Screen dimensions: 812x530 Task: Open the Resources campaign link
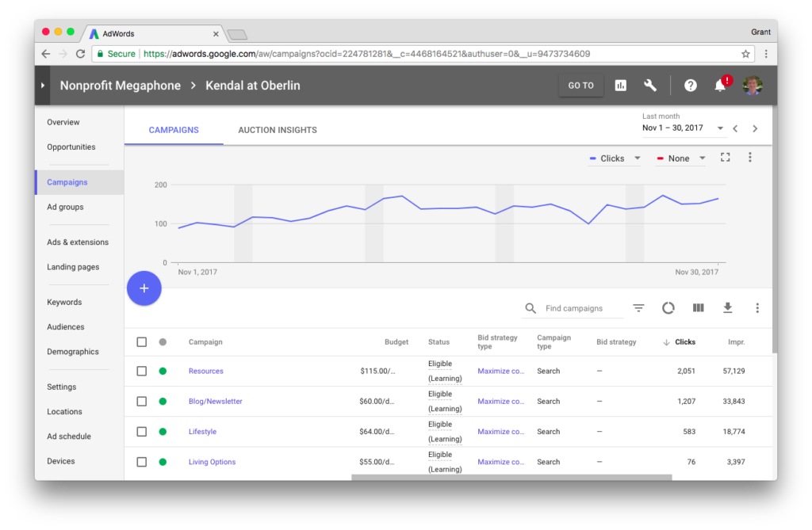click(x=206, y=371)
